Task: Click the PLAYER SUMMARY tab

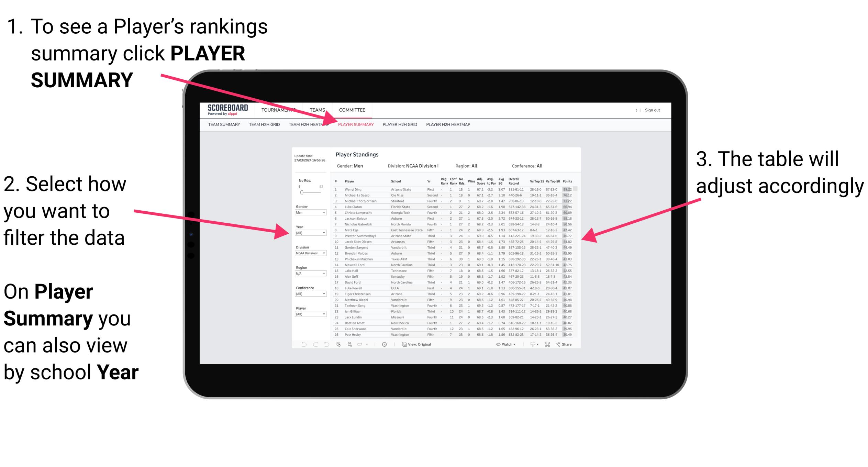Action: click(x=355, y=125)
